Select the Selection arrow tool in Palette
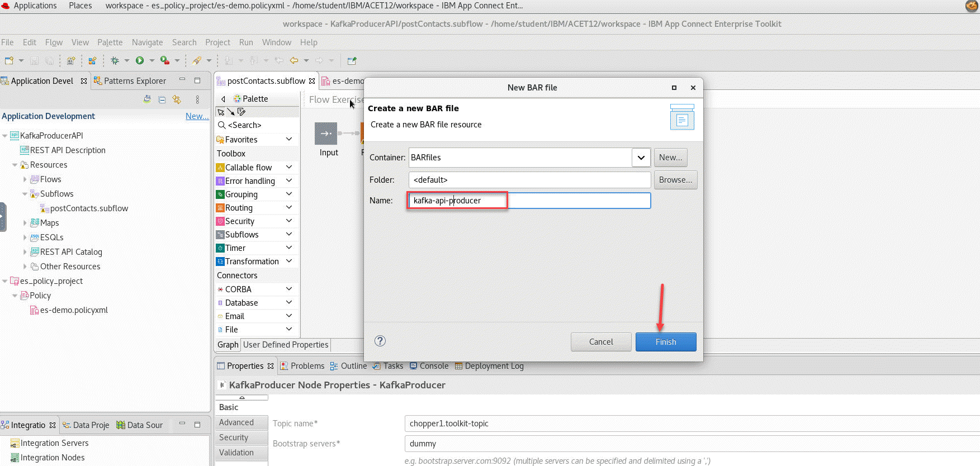The width and height of the screenshot is (980, 466). pyautogui.click(x=221, y=112)
